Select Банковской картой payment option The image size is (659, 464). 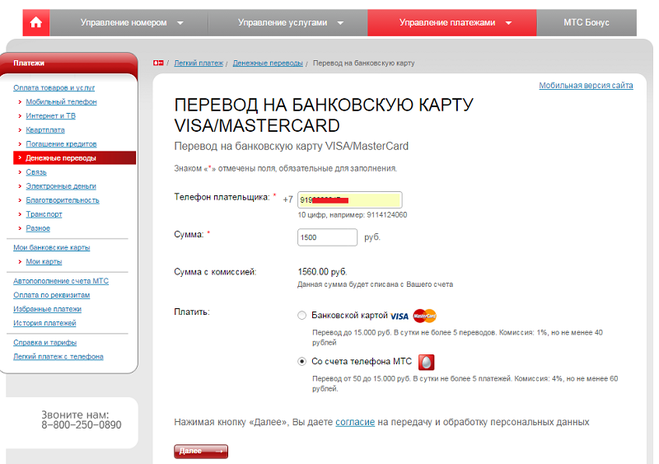point(302,315)
